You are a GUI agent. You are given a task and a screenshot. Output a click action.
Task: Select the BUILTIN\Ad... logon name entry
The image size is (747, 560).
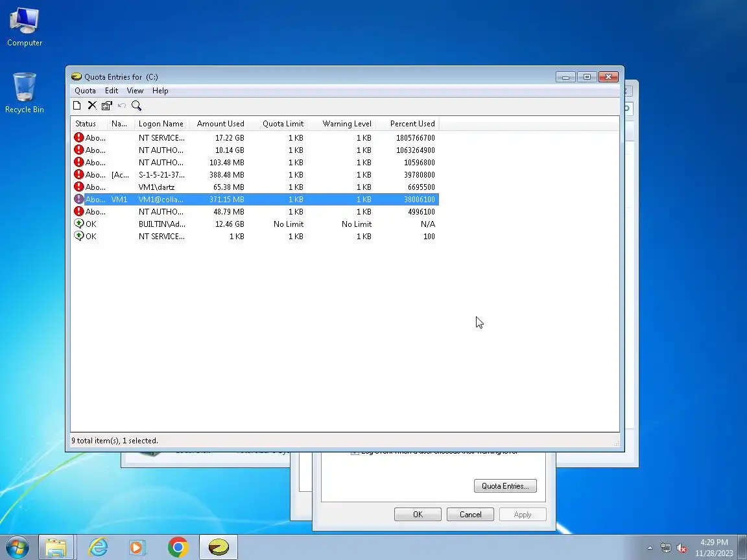(x=162, y=224)
